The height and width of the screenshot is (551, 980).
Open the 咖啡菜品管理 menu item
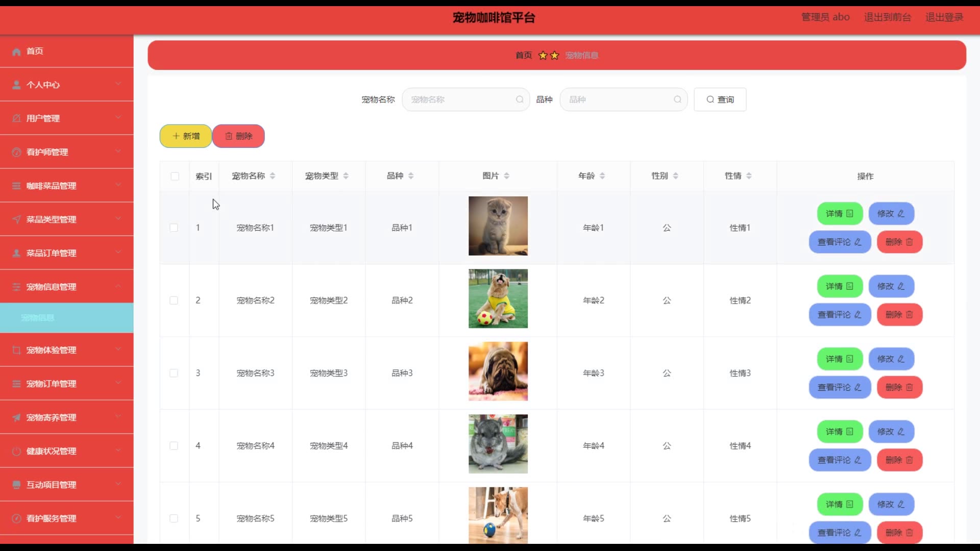(x=51, y=186)
